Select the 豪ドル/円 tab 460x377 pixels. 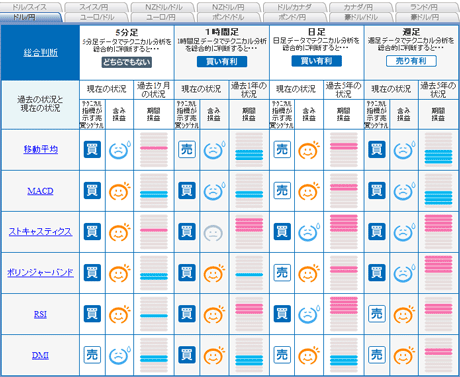(x=427, y=17)
